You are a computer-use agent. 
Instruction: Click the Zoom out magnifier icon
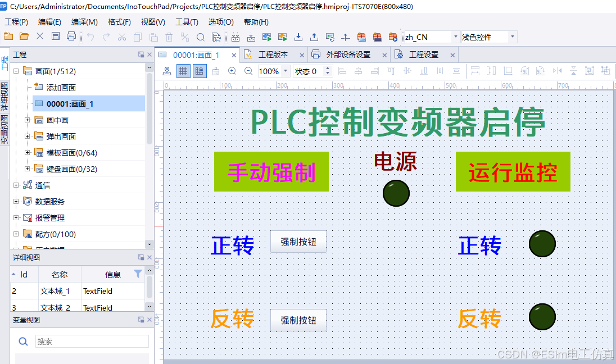248,71
